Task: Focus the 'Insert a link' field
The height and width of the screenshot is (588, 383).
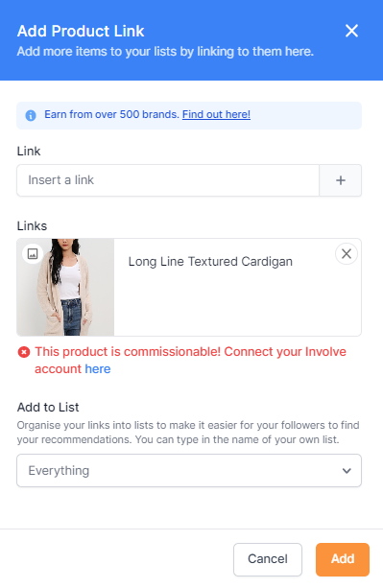Action: (x=168, y=180)
